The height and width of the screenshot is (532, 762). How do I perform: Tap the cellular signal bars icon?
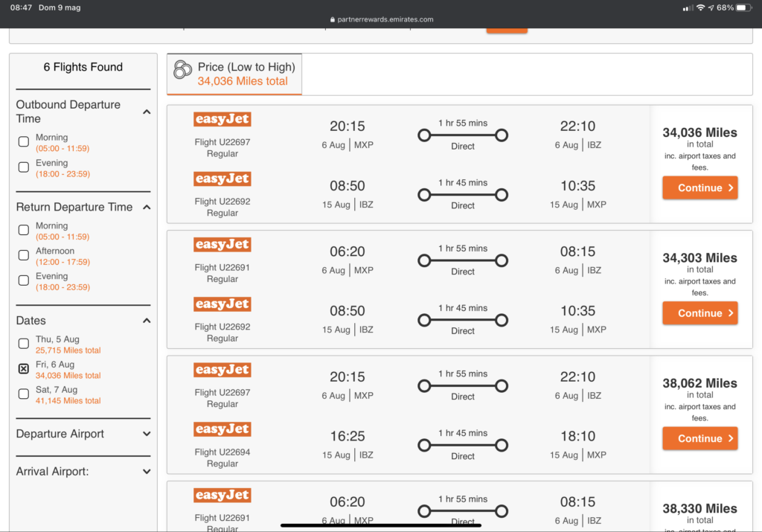688,8
